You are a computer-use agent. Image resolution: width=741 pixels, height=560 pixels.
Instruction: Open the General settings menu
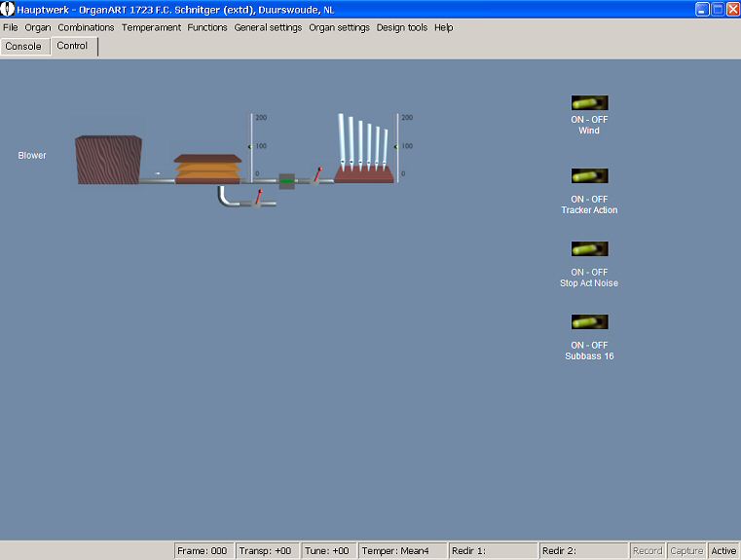point(268,27)
